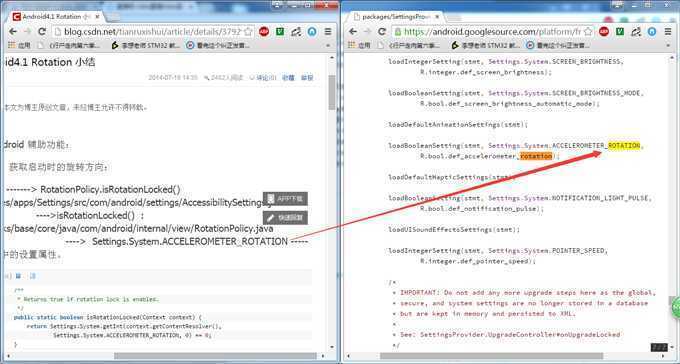Open the STM32 bookmark in the right window
This screenshot has height=364, width=680.
tap(486, 45)
